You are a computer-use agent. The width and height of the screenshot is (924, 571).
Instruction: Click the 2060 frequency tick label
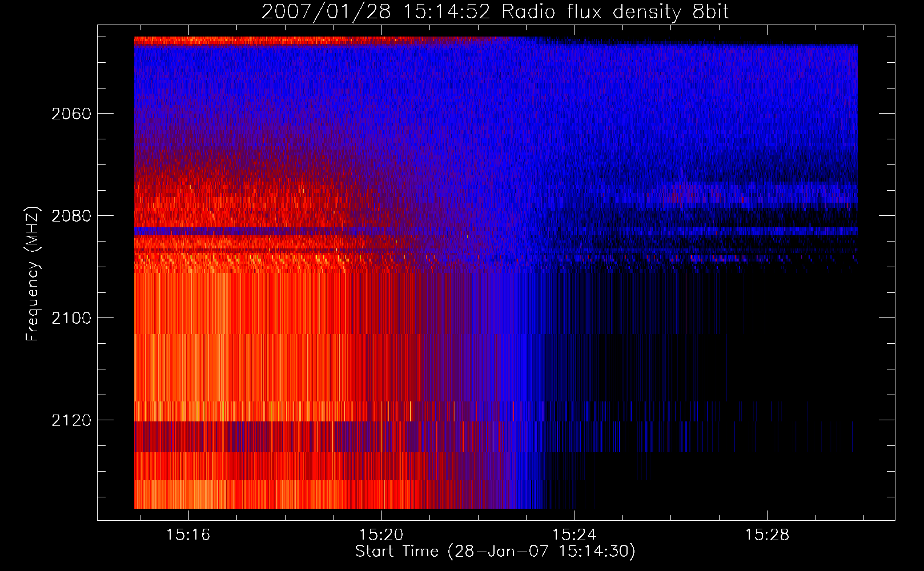click(71, 114)
